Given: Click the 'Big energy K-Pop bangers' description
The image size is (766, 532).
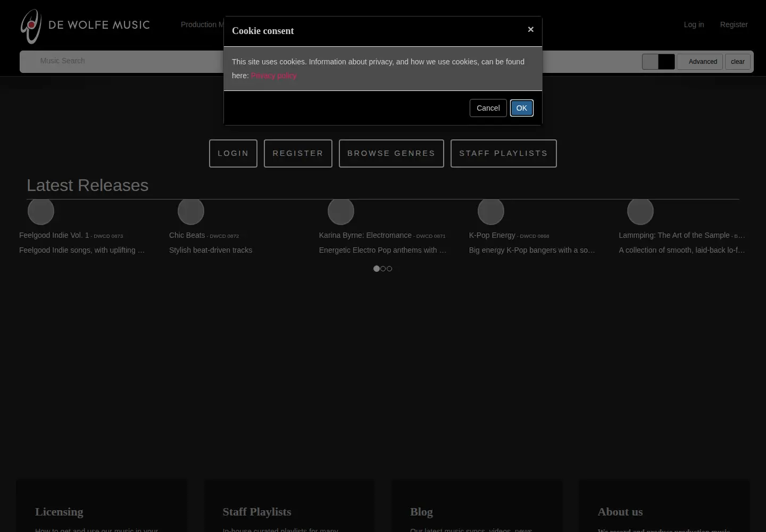Looking at the screenshot, I should click(532, 250).
